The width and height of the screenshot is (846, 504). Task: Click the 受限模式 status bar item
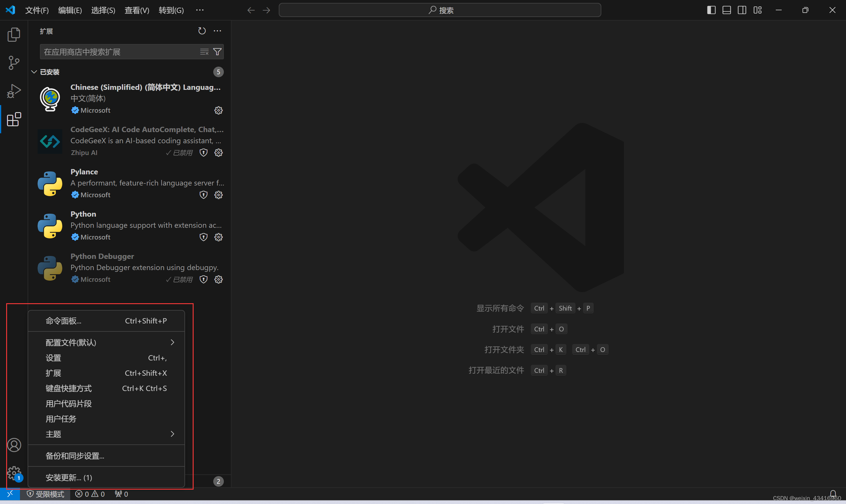click(x=45, y=494)
